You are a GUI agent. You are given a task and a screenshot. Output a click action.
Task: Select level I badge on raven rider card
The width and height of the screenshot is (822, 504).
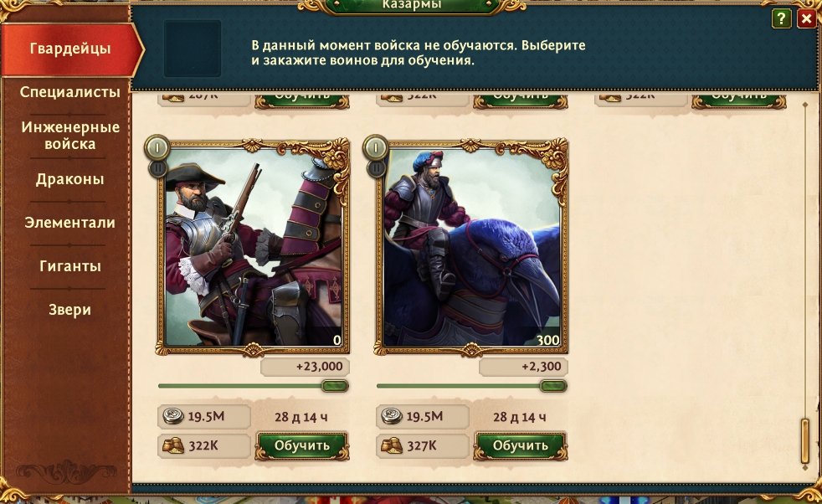tap(375, 147)
